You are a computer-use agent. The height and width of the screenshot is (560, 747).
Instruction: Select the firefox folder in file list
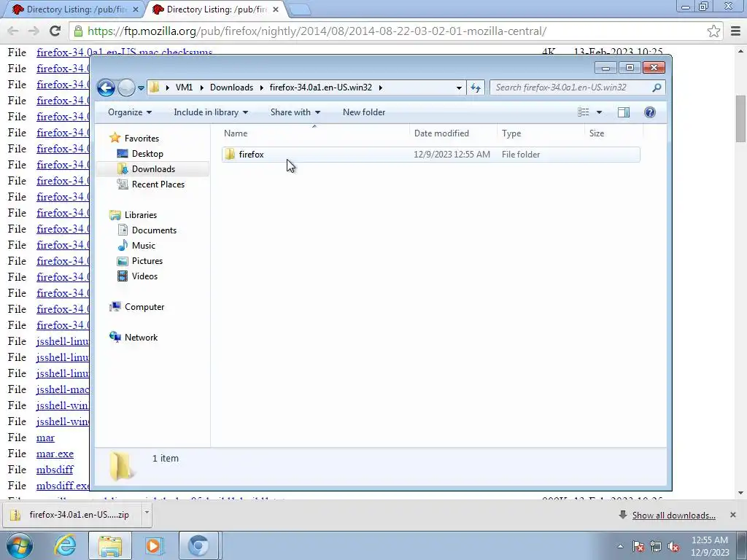pos(430,155)
